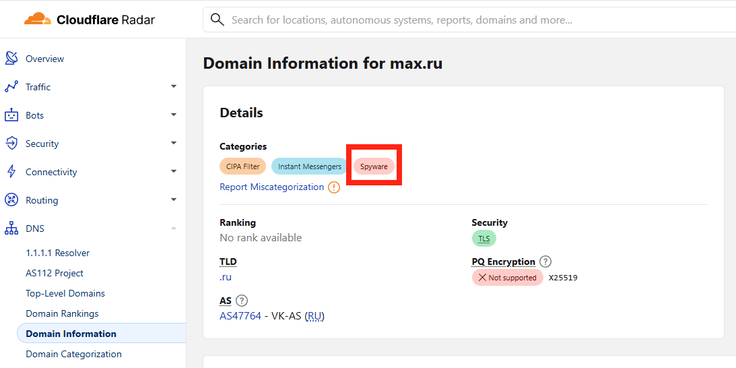The image size is (736, 368).
Task: Click the orange miscategorization warning icon
Action: pyautogui.click(x=334, y=187)
